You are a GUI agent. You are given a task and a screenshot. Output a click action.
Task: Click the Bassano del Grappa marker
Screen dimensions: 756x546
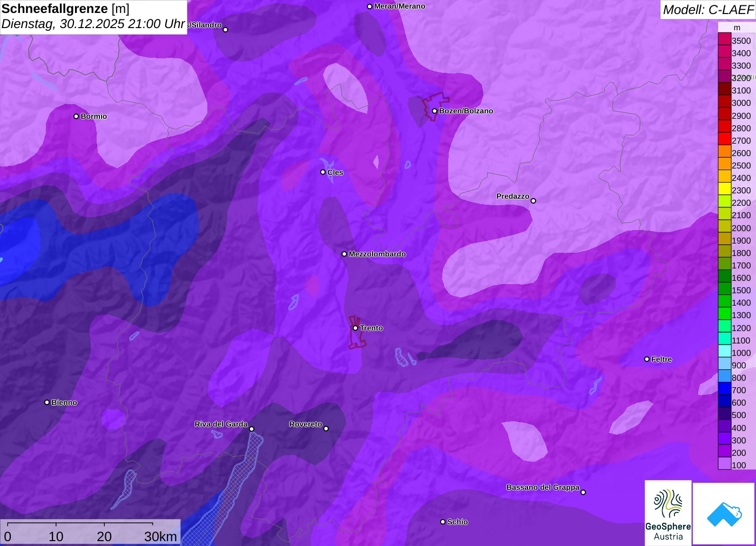tap(583, 492)
